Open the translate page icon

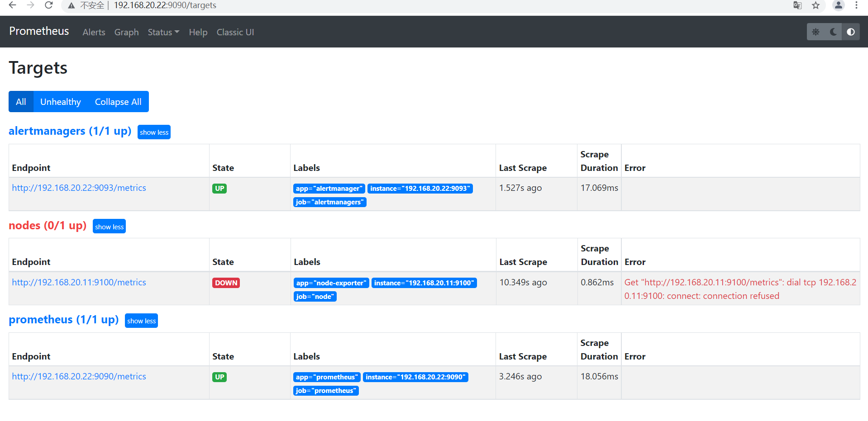797,5
